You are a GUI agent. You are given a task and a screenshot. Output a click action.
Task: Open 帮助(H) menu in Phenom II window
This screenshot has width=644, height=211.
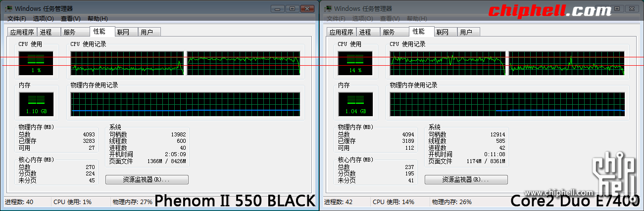[98, 19]
